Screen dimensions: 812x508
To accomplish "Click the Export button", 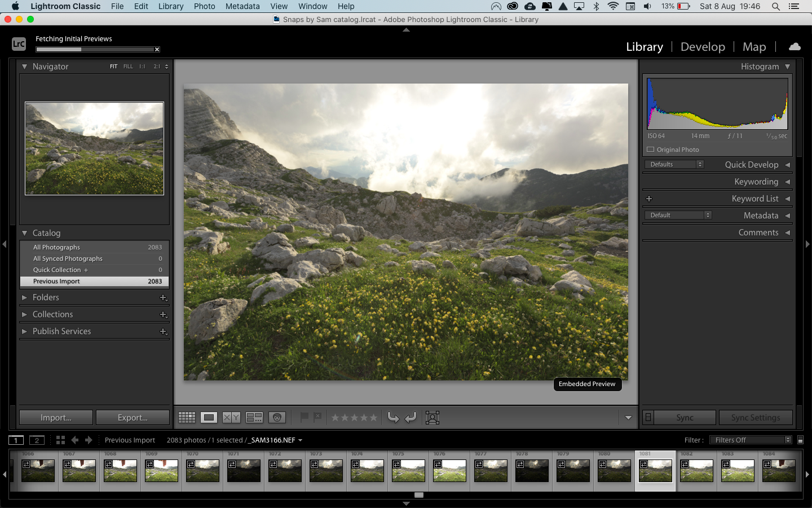I will [x=133, y=418].
